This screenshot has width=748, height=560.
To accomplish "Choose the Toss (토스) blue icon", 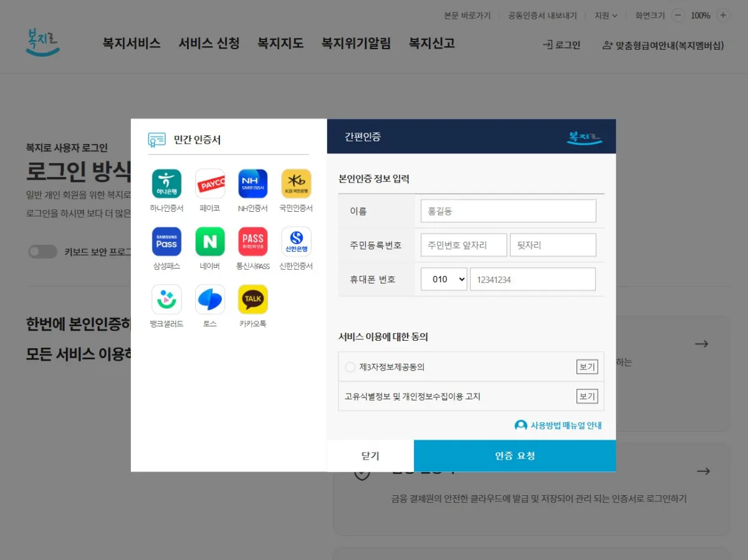I will [210, 300].
